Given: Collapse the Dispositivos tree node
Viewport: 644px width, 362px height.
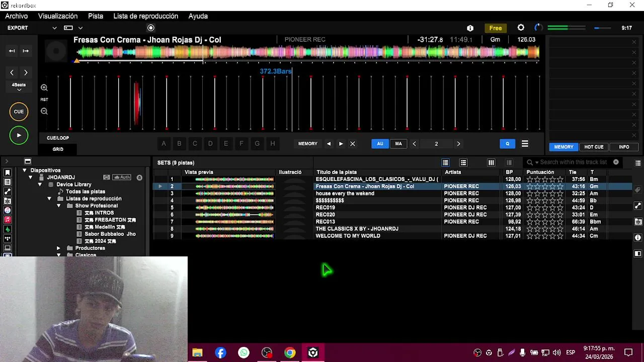Looking at the screenshot, I should 24,170.
